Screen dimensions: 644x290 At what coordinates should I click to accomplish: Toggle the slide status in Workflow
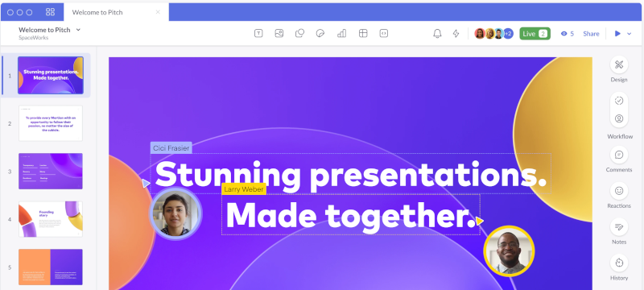[x=619, y=101]
